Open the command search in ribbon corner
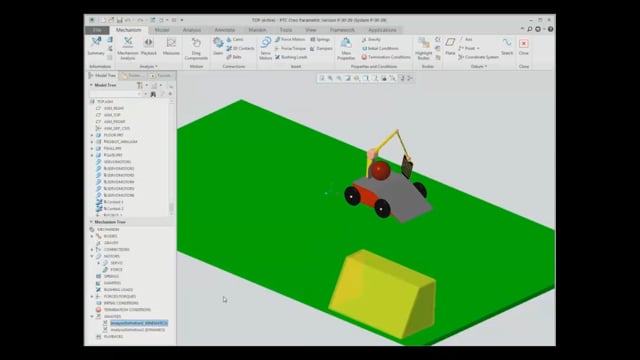Image resolution: width=640 pixels, height=360 pixels. 530,29
